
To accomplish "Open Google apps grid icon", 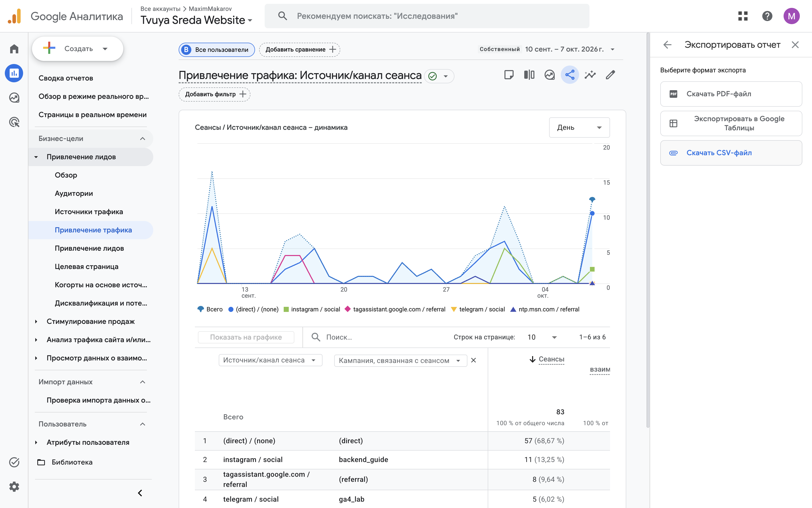I will tap(743, 16).
